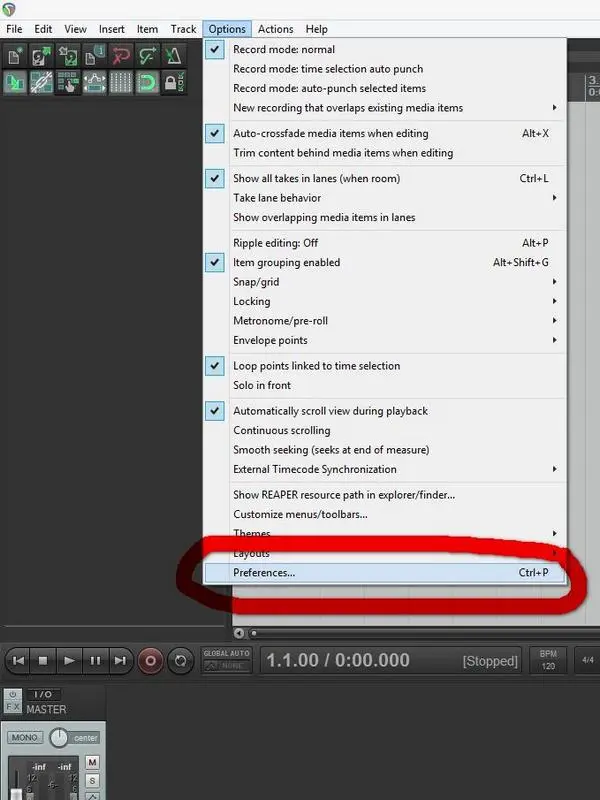Click the master track MONO button
Screen dimensions: 600x800
[x=24, y=738]
